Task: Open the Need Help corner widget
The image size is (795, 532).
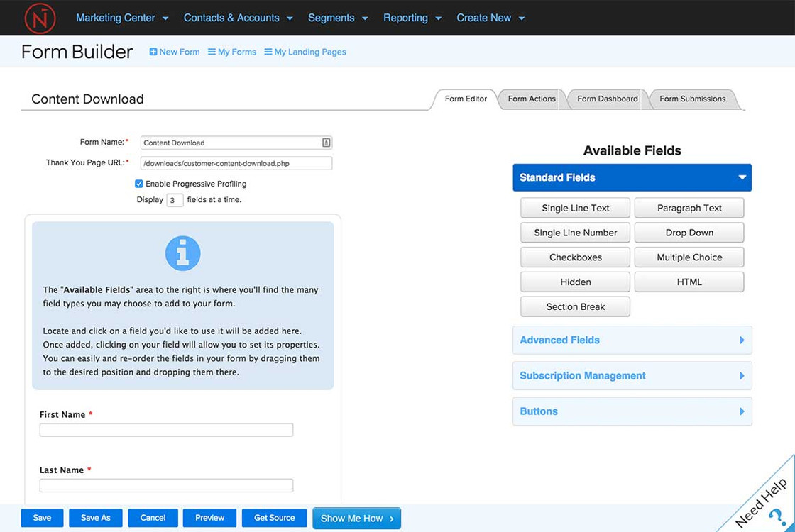Action: 762,501
